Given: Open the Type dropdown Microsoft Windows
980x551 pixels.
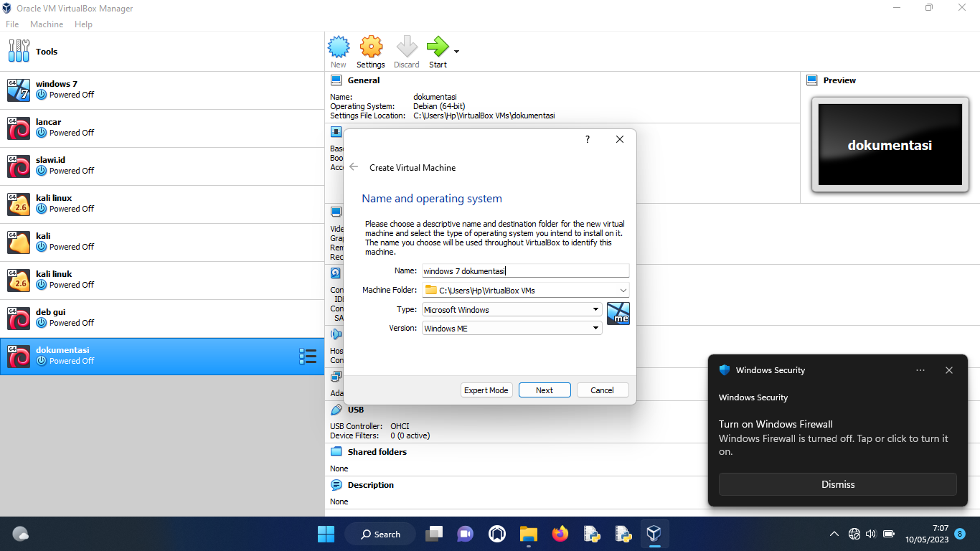Looking at the screenshot, I should tap(512, 309).
